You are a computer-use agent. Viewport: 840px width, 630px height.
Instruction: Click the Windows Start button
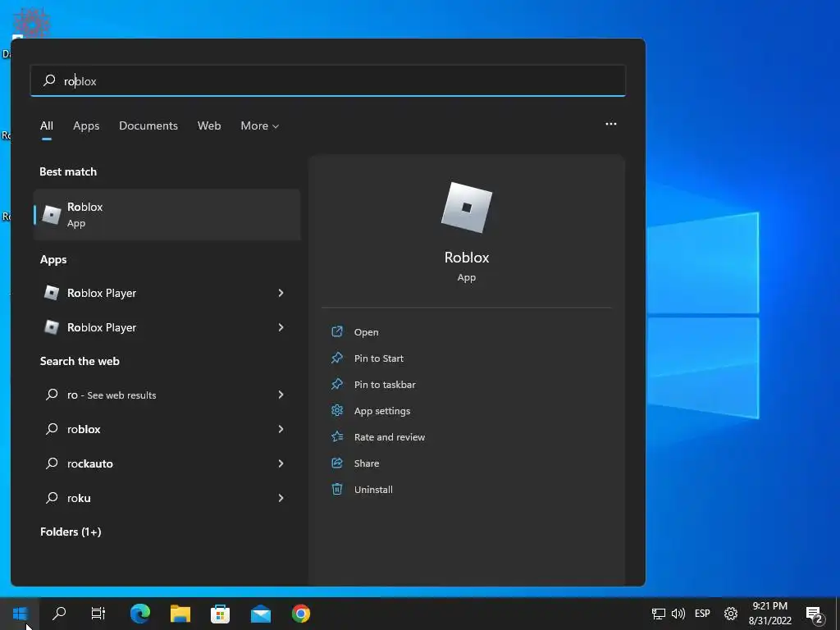coord(20,614)
